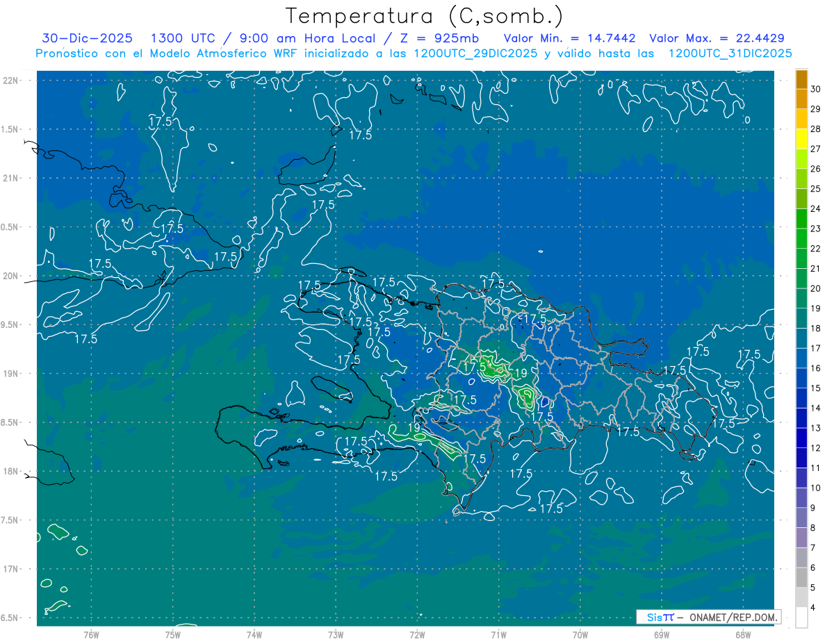Click the "70W" longitude axis label

coord(580,634)
